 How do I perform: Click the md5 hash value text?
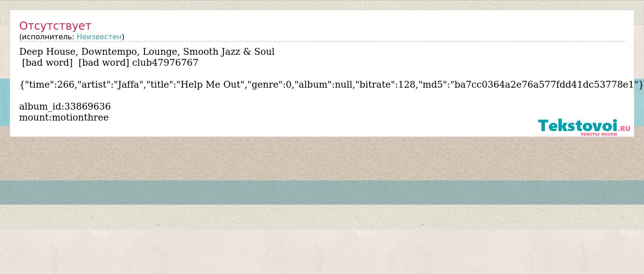pyautogui.click(x=545, y=84)
